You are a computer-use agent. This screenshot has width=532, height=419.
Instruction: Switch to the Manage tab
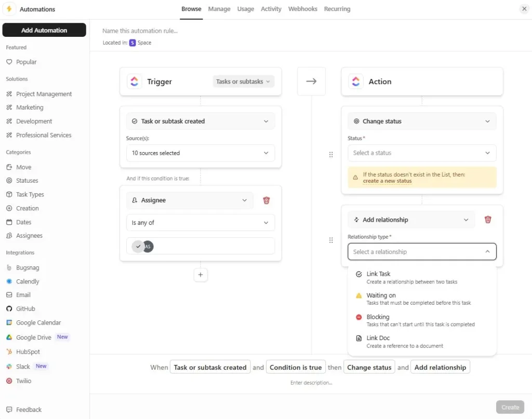tap(219, 9)
